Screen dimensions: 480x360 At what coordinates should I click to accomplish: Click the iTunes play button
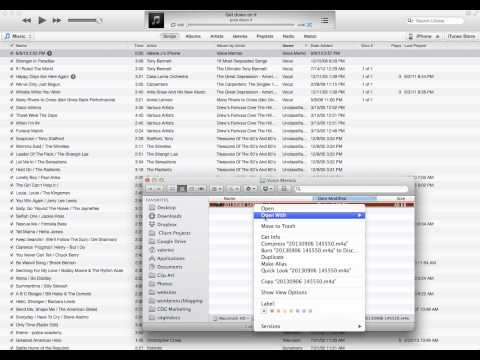click(x=42, y=21)
